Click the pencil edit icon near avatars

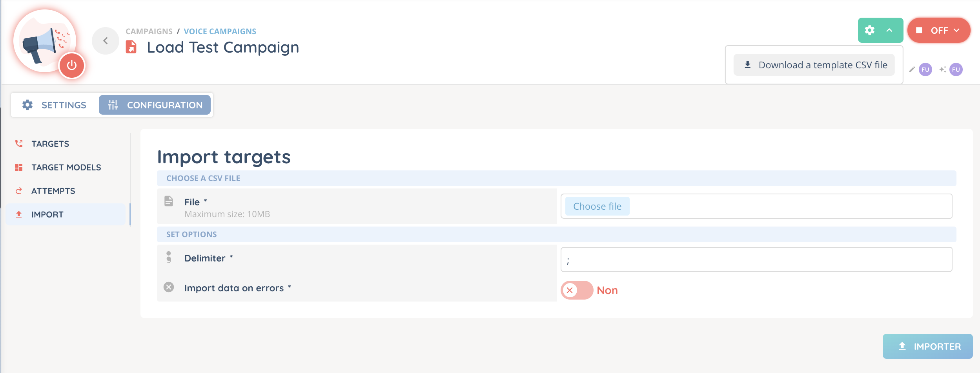tap(912, 69)
